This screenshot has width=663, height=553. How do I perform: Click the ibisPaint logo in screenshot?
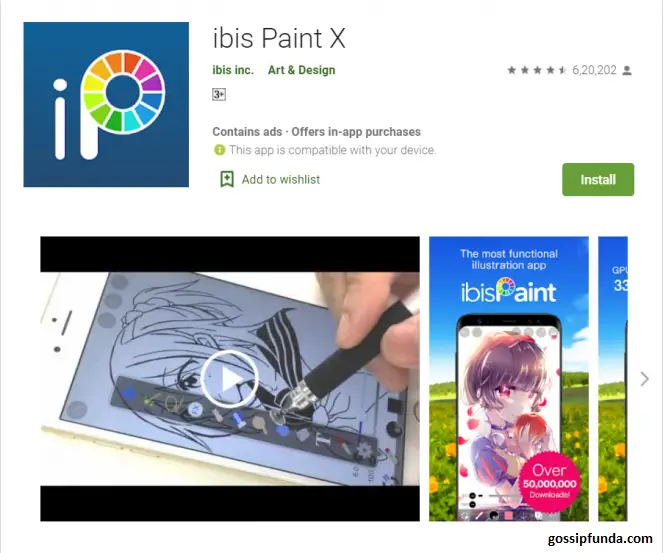coord(508,291)
